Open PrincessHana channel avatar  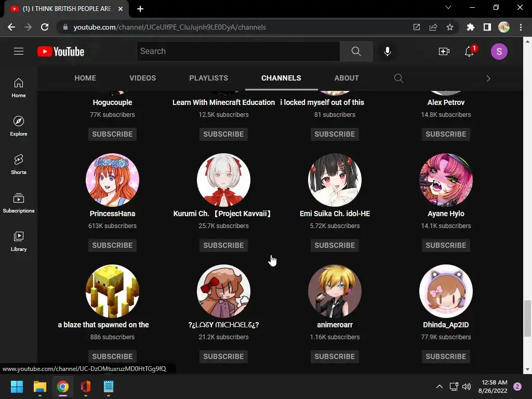click(x=112, y=180)
